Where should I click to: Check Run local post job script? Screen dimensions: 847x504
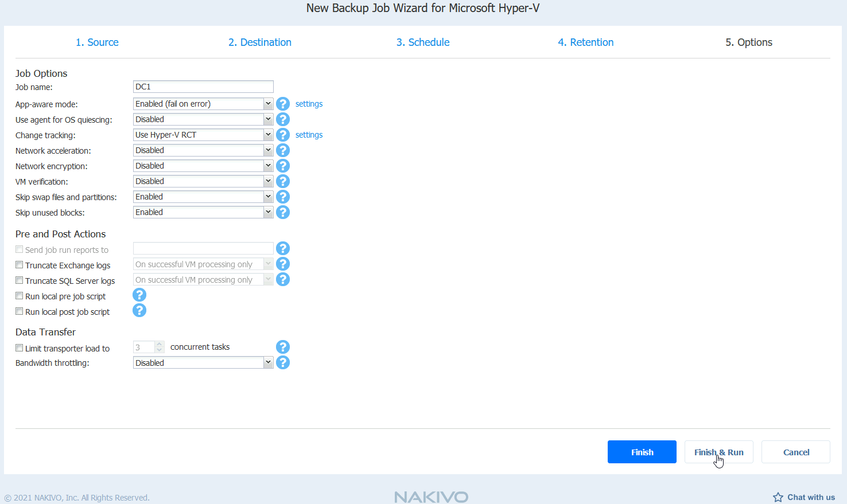(20, 311)
